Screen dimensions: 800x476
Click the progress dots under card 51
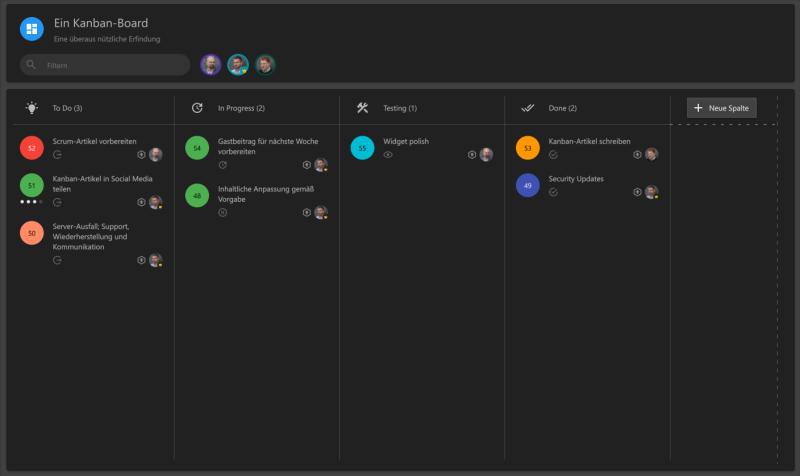click(x=31, y=202)
